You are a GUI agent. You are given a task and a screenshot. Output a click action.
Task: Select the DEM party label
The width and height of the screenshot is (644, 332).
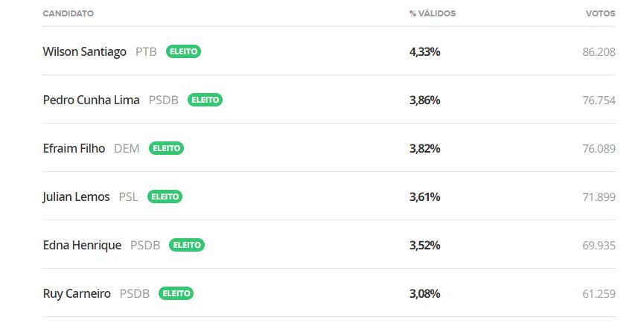pyautogui.click(x=127, y=148)
